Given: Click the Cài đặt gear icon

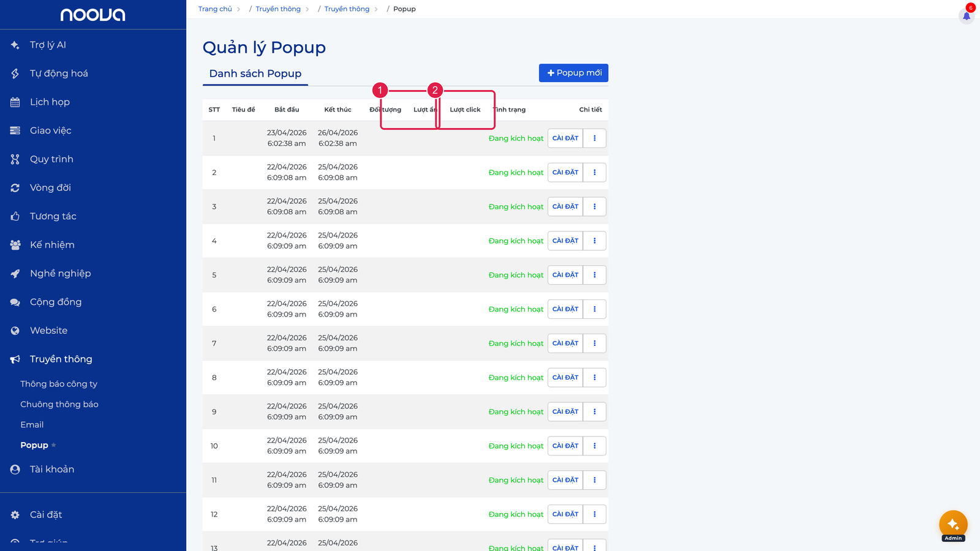Looking at the screenshot, I should pos(15,515).
